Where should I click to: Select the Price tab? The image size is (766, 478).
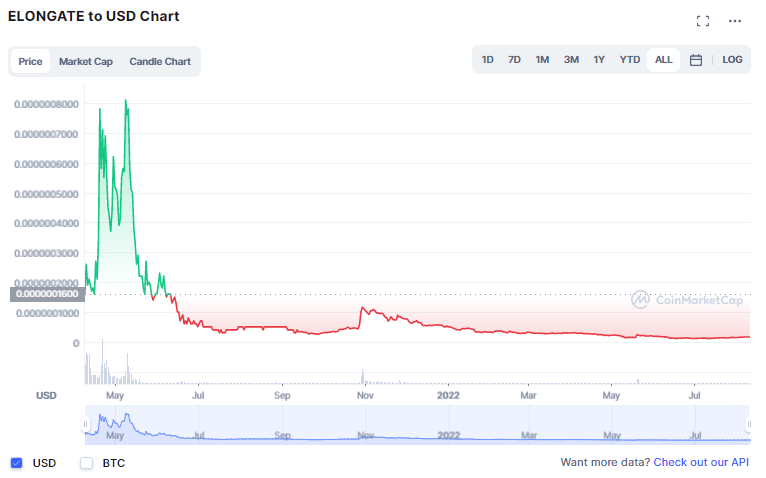point(30,62)
